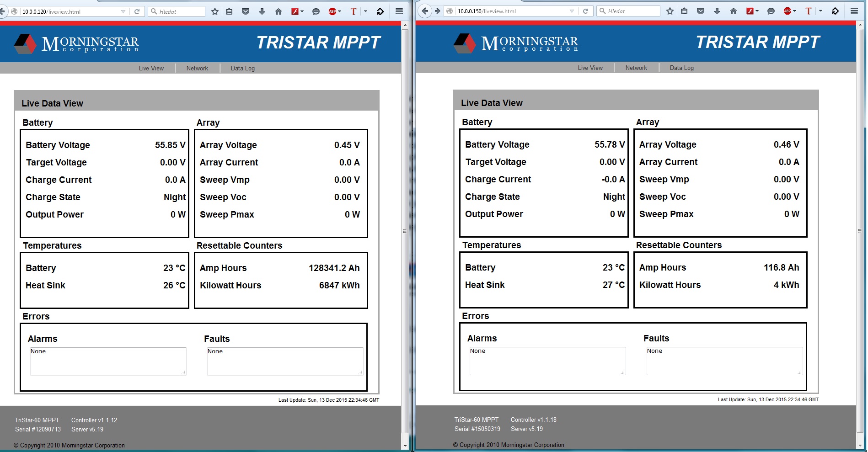The height and width of the screenshot is (452, 868).
Task: Open chat bubble icon in 10.0.0.150 window
Action: click(x=771, y=11)
